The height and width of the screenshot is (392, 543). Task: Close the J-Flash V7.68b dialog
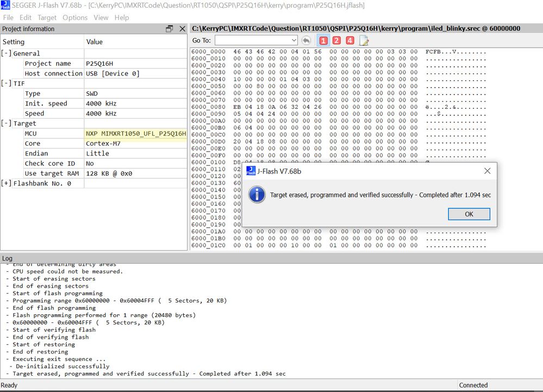click(x=487, y=171)
